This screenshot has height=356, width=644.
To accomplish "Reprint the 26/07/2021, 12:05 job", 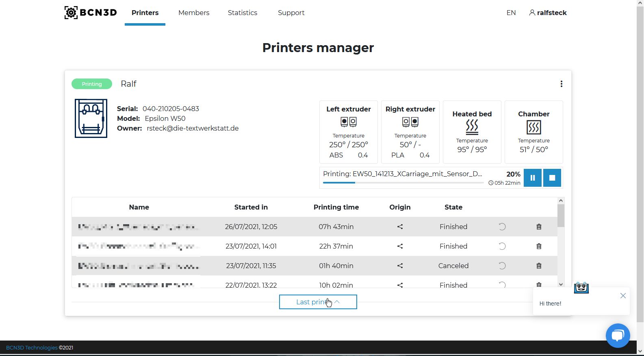I will pyautogui.click(x=502, y=227).
